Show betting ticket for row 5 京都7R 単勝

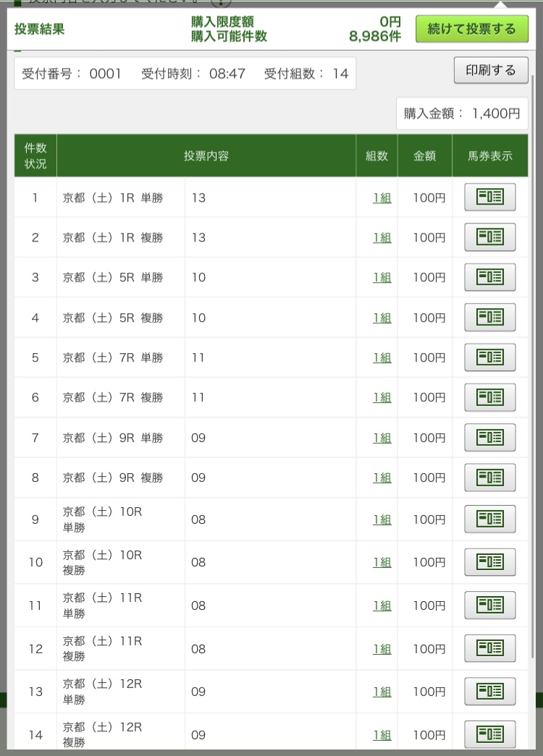489,357
